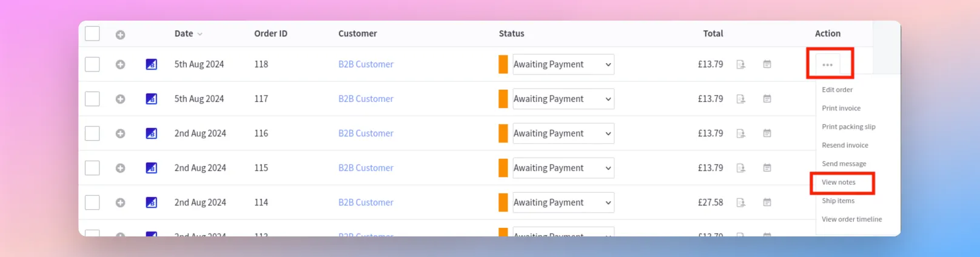Viewport: 980px width, 257px height.
Task: Open B2B Customer link for order 117
Action: pyautogui.click(x=366, y=99)
